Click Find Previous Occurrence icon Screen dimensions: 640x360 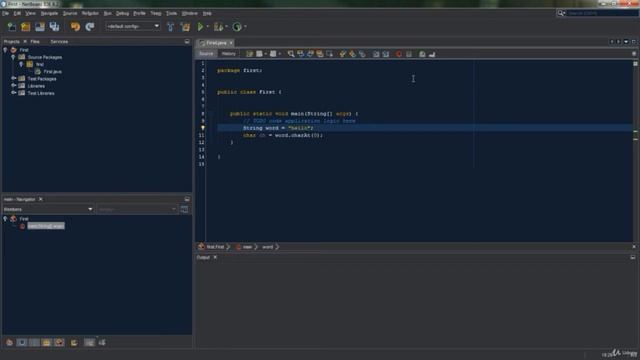[x=301, y=54]
